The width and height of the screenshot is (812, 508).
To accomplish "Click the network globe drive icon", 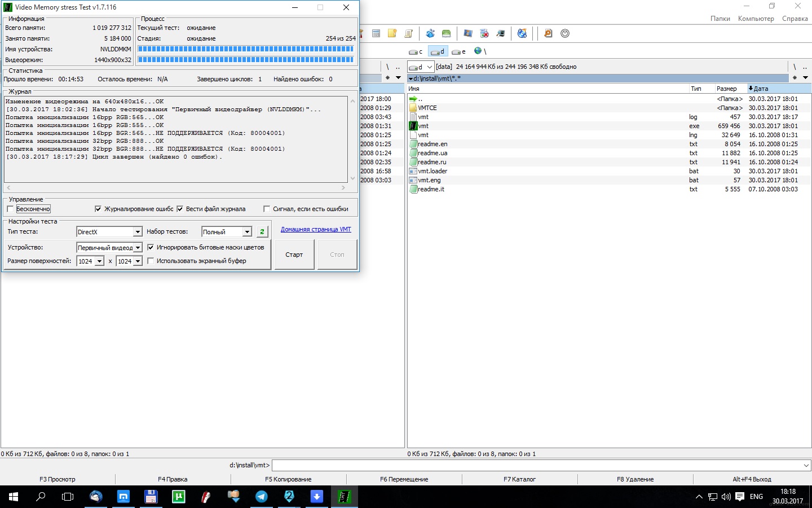I will click(x=479, y=51).
